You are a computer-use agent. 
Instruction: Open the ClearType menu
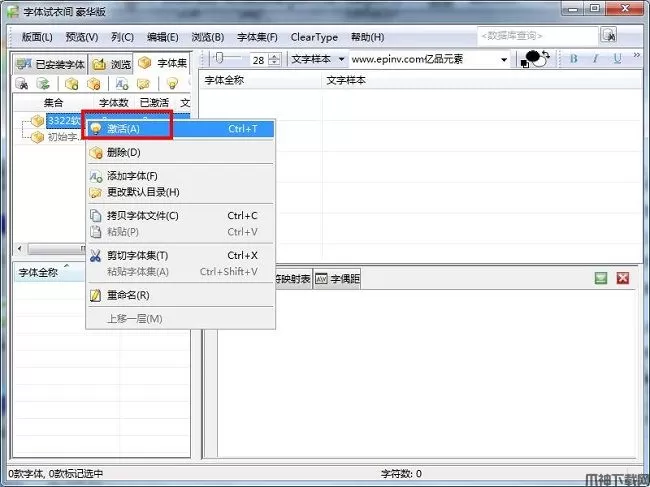point(314,37)
